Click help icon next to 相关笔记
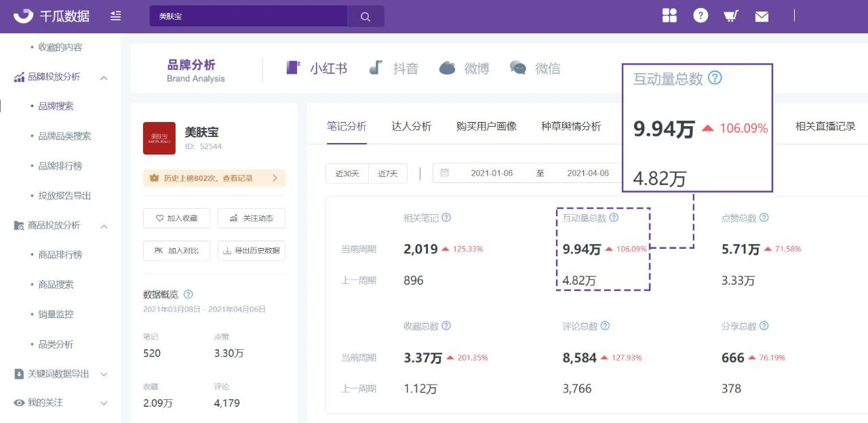 coord(446,218)
